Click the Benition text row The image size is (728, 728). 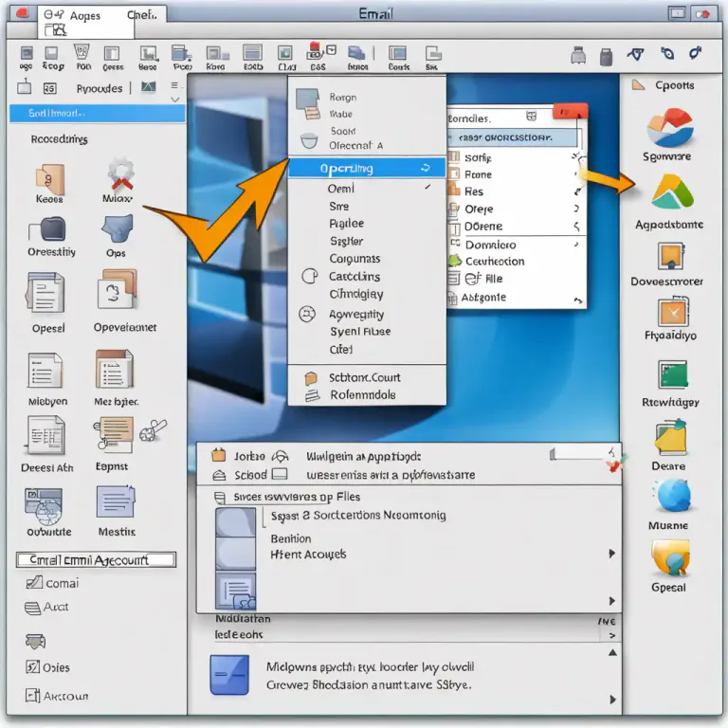tap(291, 538)
